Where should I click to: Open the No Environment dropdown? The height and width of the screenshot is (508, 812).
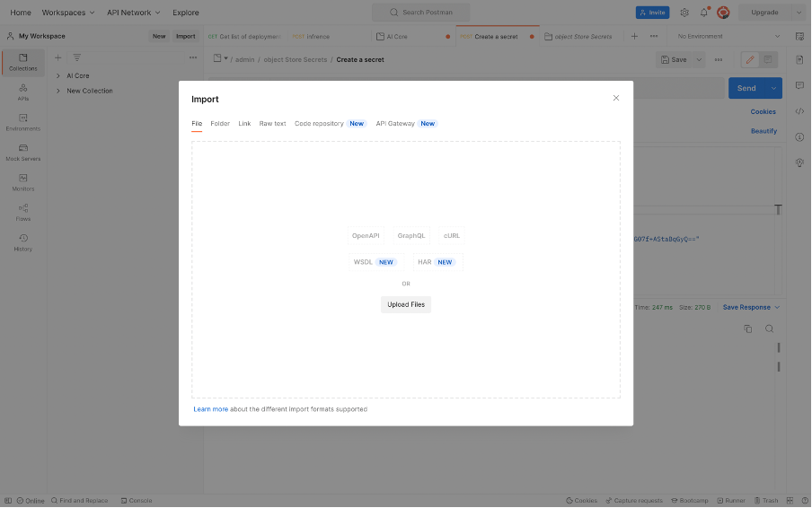pyautogui.click(x=728, y=37)
